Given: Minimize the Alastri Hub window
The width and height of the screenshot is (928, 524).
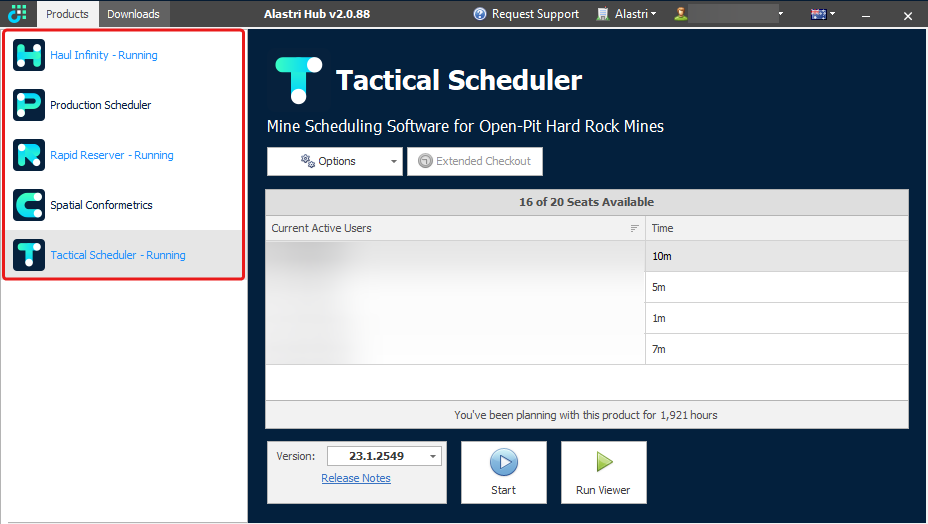Looking at the screenshot, I should pos(866,16).
